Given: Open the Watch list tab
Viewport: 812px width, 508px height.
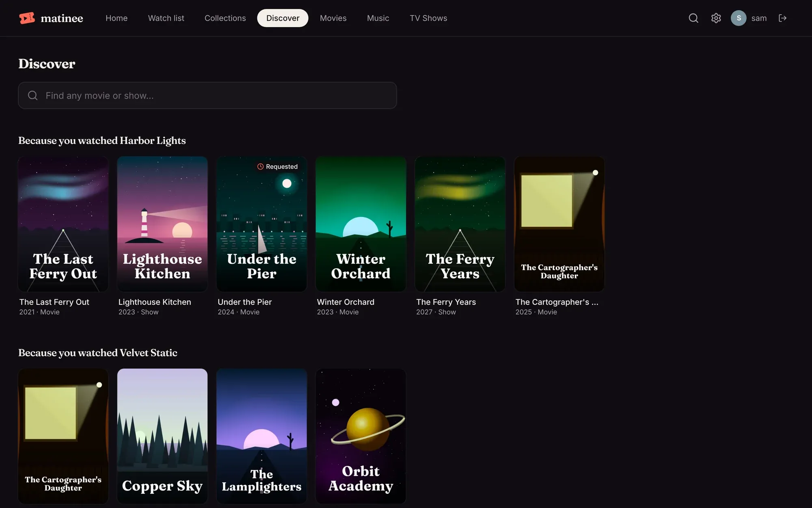Looking at the screenshot, I should 166,18.
